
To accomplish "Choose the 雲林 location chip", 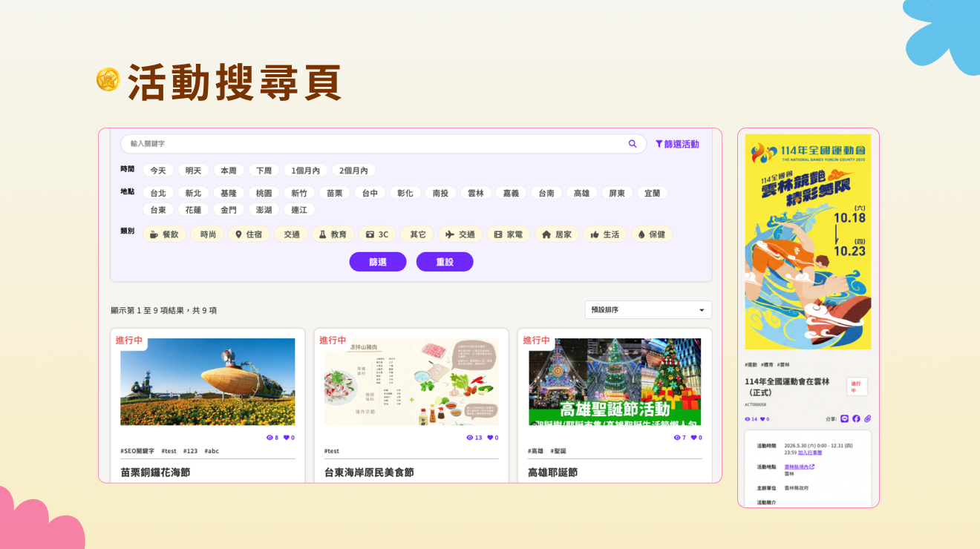I will click(476, 193).
